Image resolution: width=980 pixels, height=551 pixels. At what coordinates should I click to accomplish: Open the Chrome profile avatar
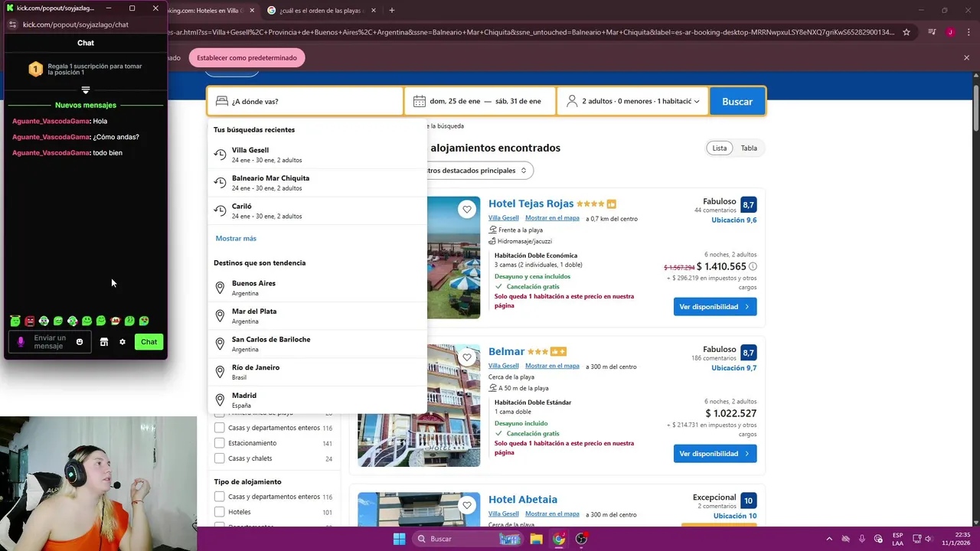(x=950, y=32)
